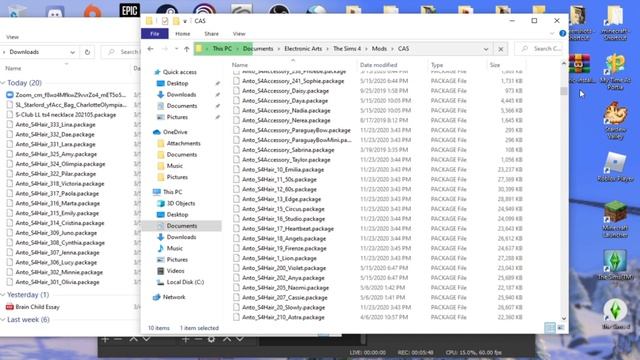The height and width of the screenshot is (360, 640).
Task: Click Electronic Arts in the breadcrumb path
Action: pyautogui.click(x=303, y=49)
